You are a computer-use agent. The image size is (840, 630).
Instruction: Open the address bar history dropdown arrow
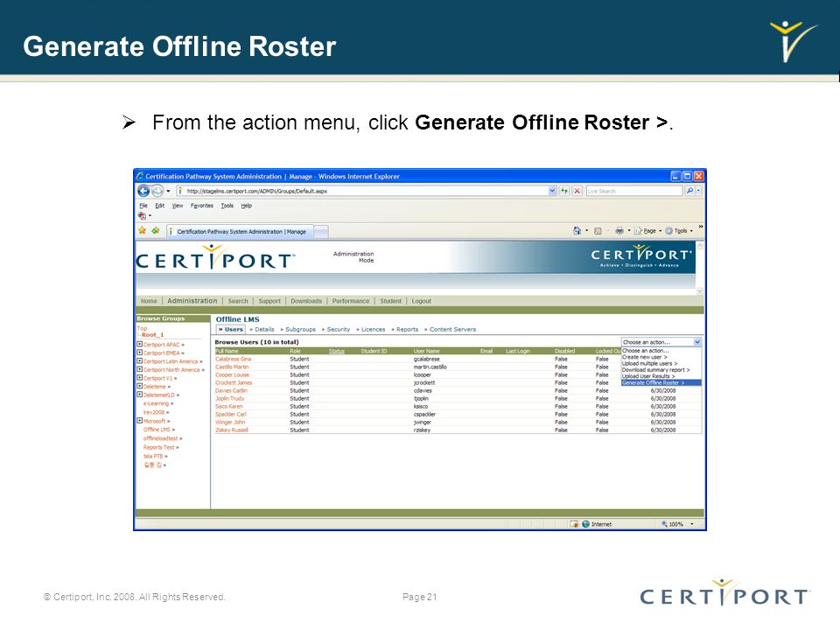[552, 191]
